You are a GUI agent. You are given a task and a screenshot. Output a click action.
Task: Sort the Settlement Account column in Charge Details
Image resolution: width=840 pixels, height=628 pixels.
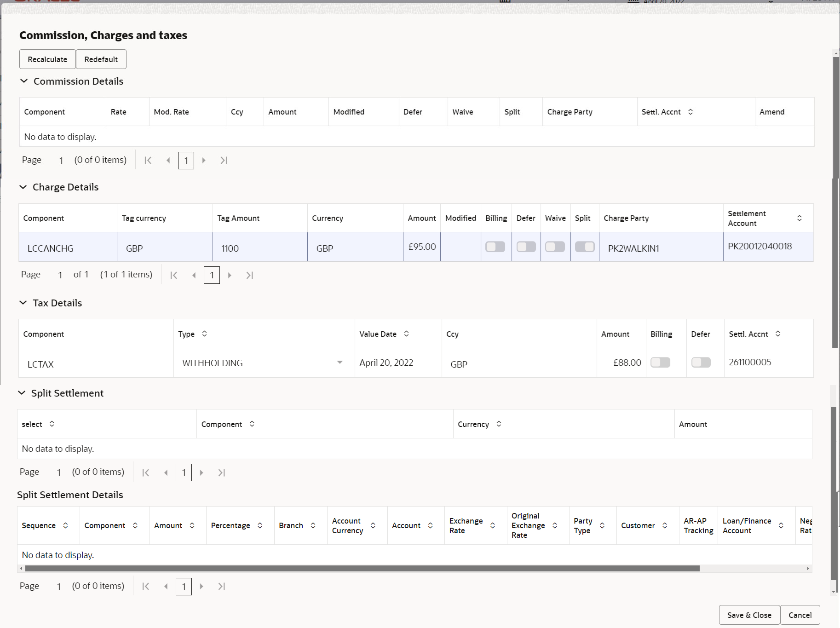800,218
